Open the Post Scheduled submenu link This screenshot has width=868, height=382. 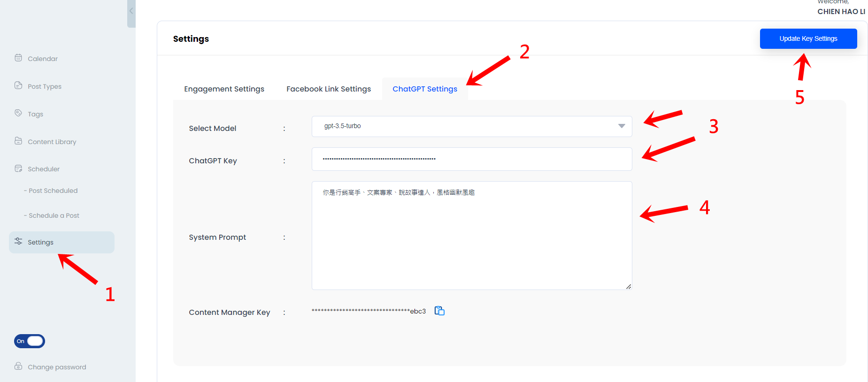51,191
